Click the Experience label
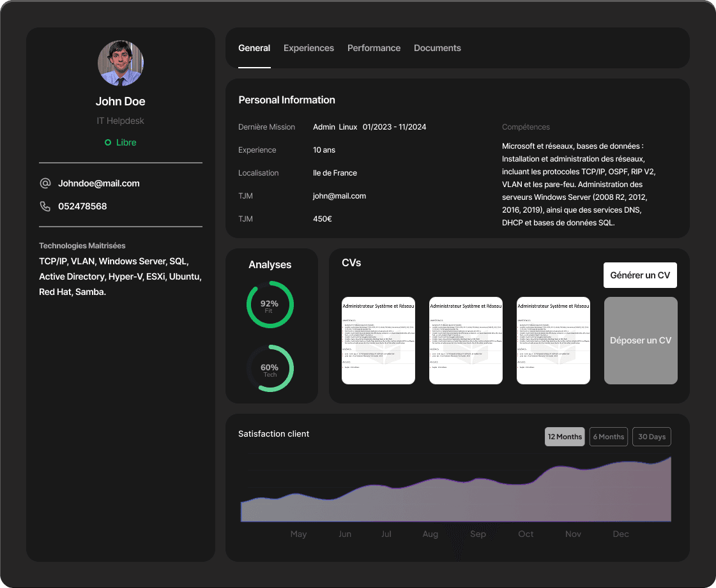This screenshot has width=716, height=588. point(257,150)
